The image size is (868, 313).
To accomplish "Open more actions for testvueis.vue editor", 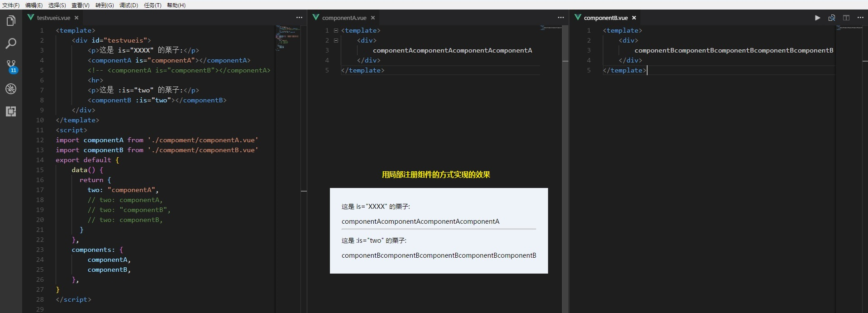I will tap(299, 18).
